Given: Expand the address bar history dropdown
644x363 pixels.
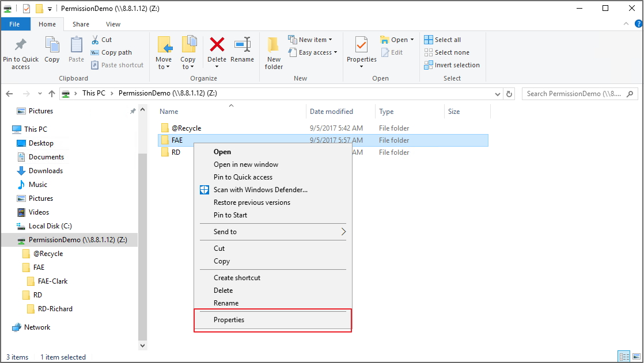Looking at the screenshot, I should 498,94.
